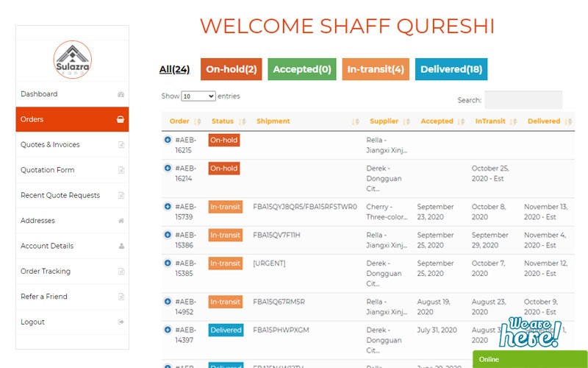Click the Logout exit icon
588x368 pixels.
coord(121,322)
